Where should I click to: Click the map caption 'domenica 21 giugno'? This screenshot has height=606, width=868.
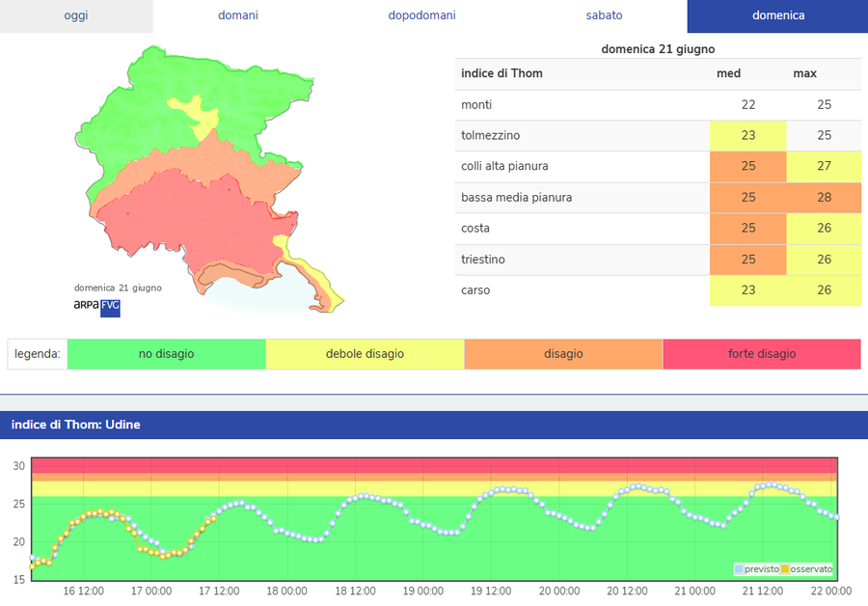(118, 289)
